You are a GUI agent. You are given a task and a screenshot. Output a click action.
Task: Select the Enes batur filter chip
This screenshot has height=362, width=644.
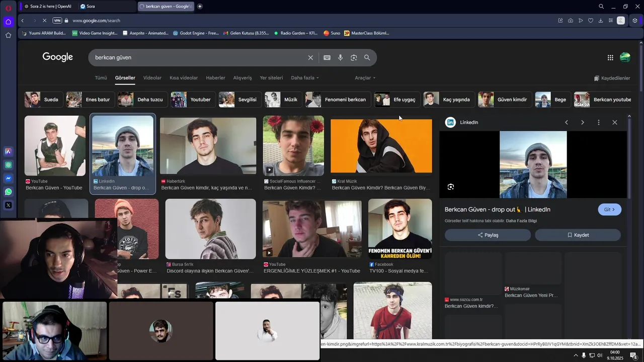click(x=90, y=100)
